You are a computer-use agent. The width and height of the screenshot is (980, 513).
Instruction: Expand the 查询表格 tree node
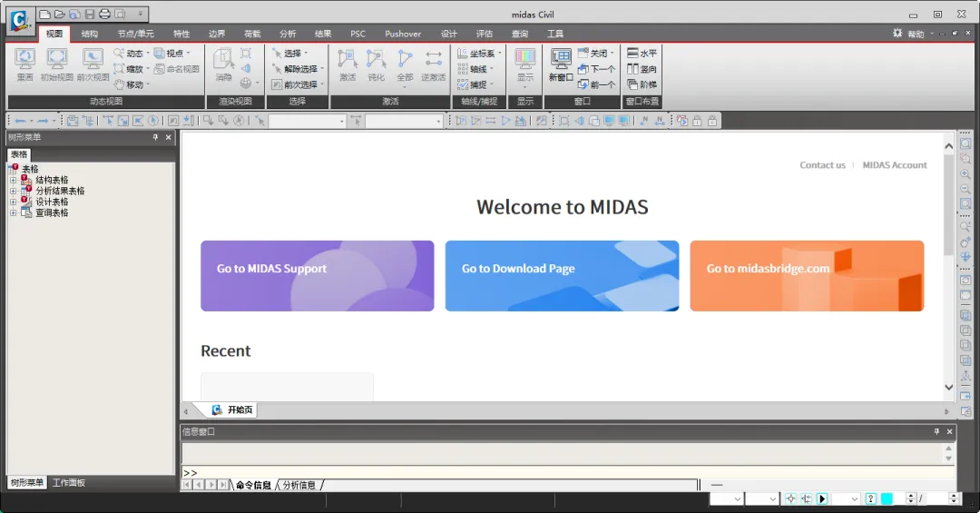(x=13, y=212)
